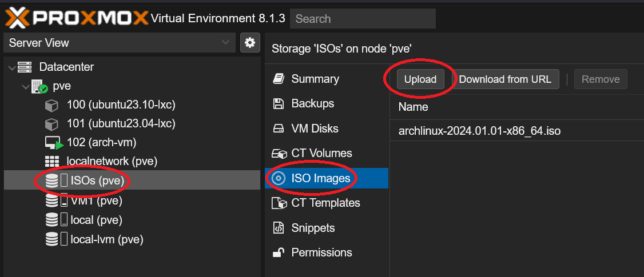Viewport: 644px width, 277px height.
Task: Click the Snippets code file icon
Action: pos(279,228)
